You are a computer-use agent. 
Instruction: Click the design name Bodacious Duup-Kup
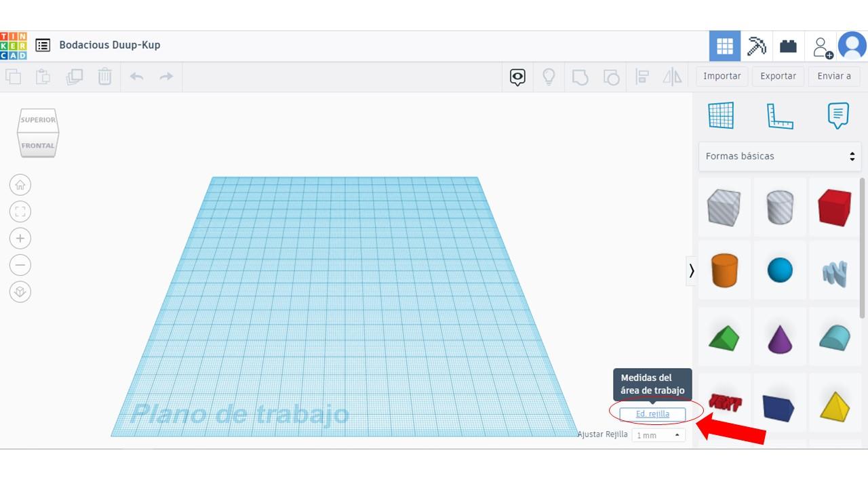coord(110,45)
